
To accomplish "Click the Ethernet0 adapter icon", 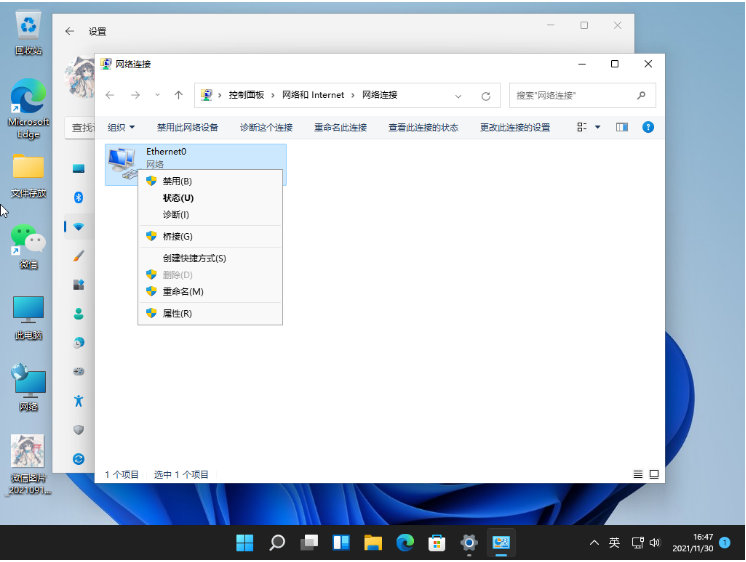I will (122, 162).
